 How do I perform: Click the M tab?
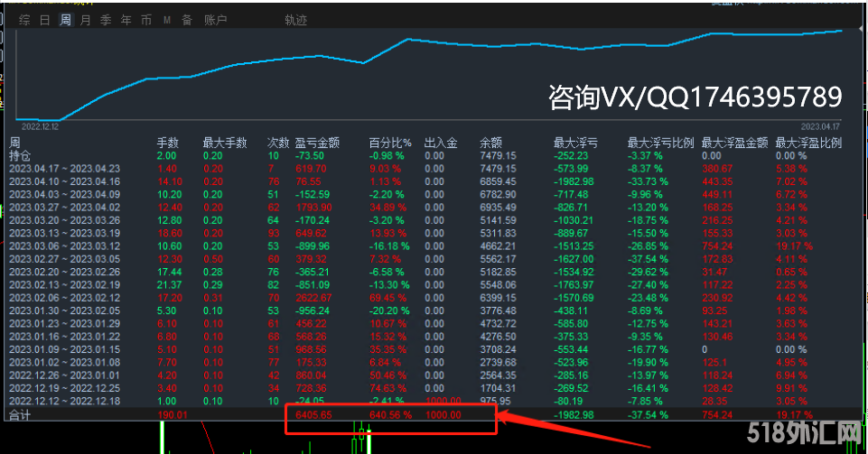(x=167, y=20)
